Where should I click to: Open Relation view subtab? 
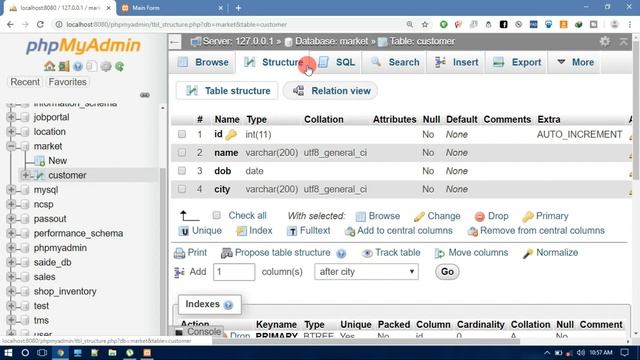(x=331, y=91)
